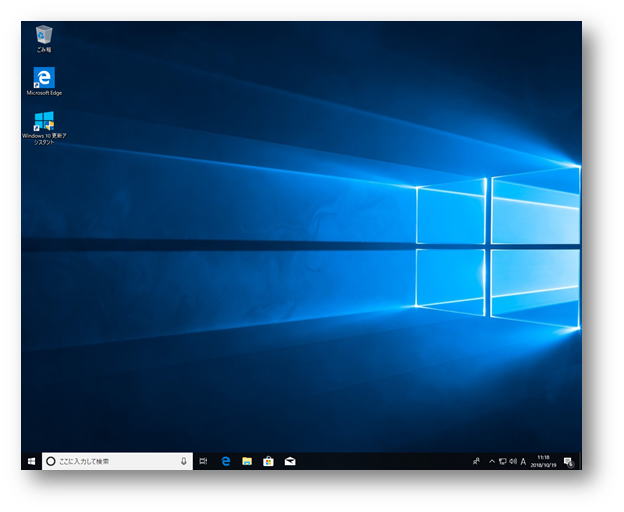
Task: Open Microsoft Store from the taskbar
Action: point(269,461)
